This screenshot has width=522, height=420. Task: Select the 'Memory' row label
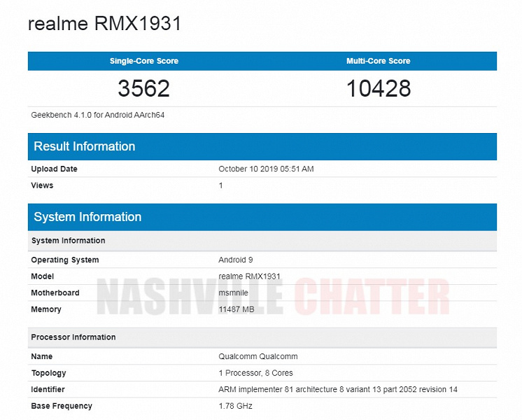pos(46,309)
